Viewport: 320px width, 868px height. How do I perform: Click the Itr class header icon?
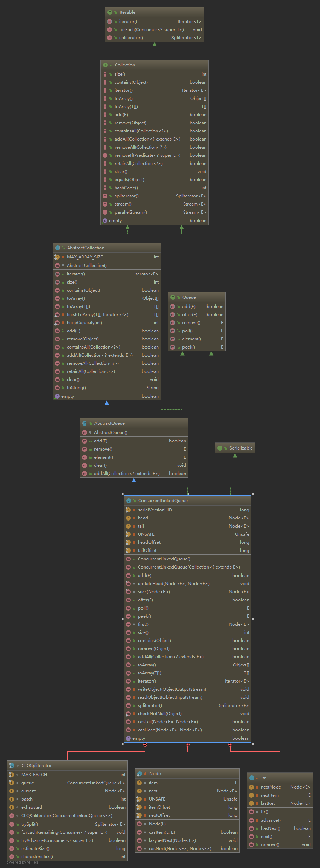point(252,778)
